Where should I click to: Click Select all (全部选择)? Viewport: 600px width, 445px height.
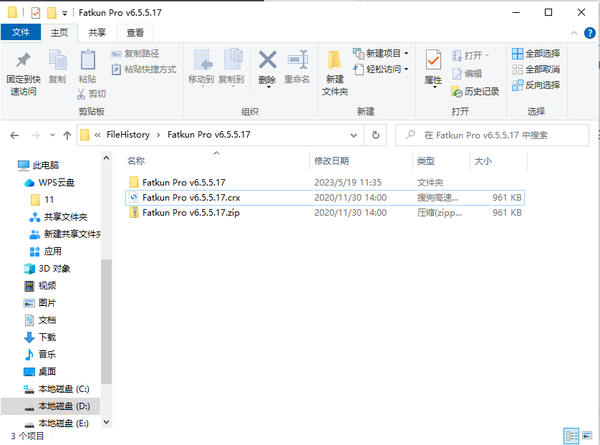pos(536,54)
